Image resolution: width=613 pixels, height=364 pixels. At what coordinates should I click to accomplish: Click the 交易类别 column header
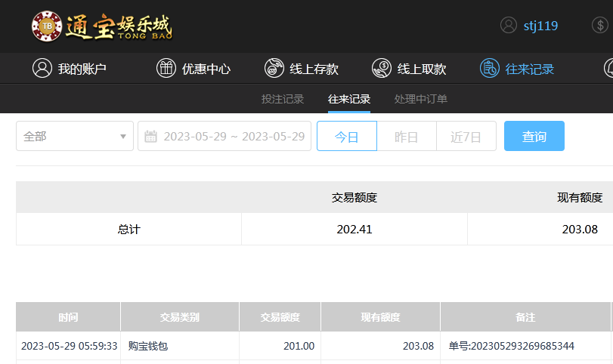click(180, 317)
